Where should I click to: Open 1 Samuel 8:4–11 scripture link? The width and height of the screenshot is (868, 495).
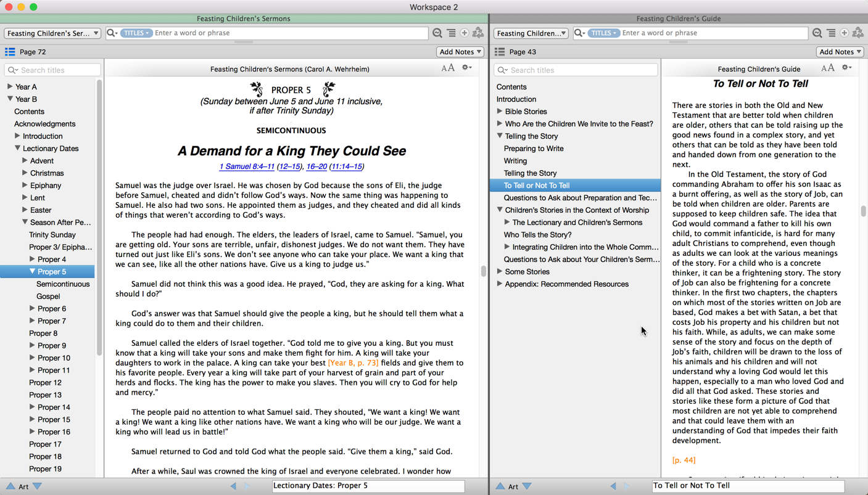coord(247,166)
